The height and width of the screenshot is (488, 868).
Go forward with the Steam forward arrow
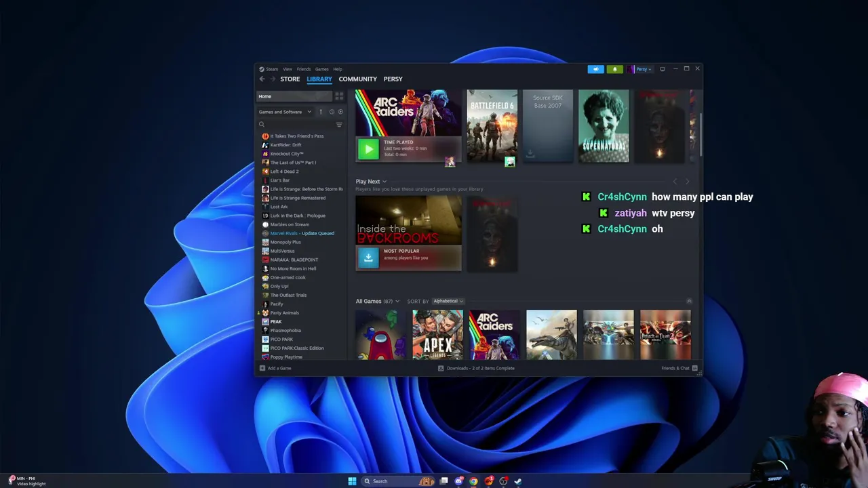tap(272, 79)
